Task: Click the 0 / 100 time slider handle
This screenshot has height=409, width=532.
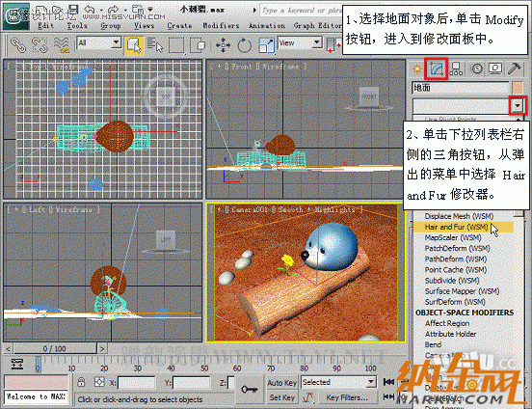Action: pos(55,348)
